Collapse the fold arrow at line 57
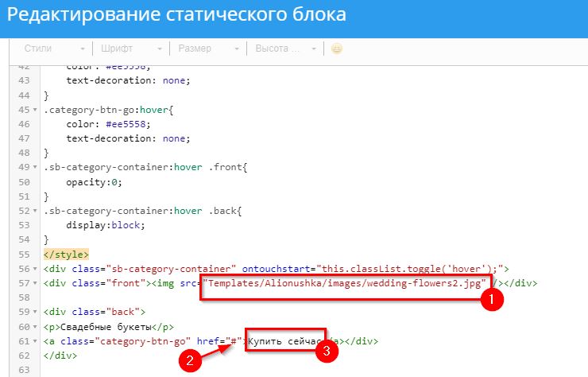588x377 pixels. point(35,283)
